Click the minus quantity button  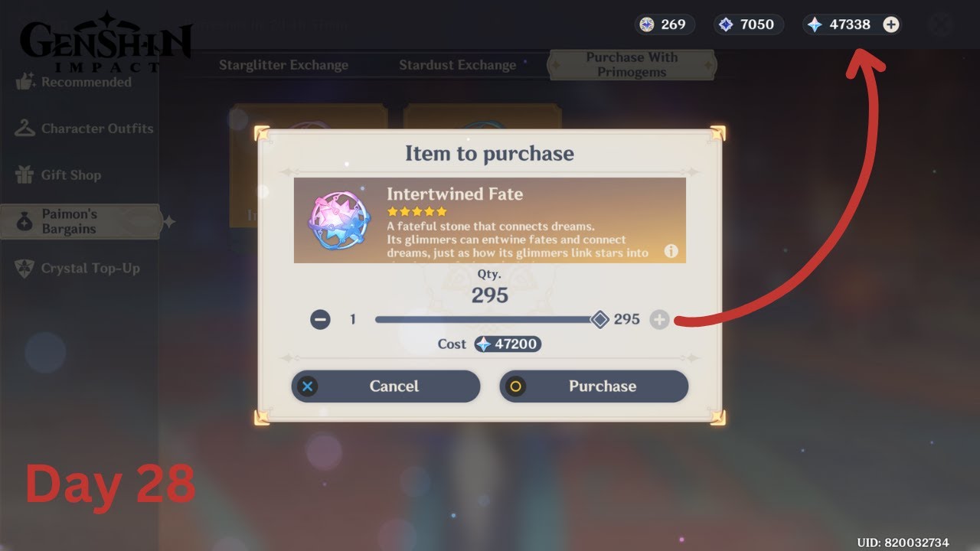click(x=321, y=319)
